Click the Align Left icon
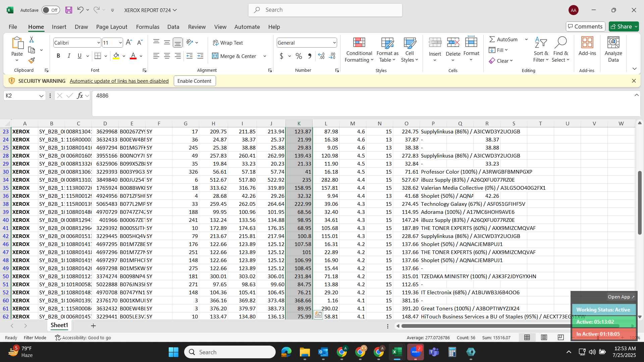The image size is (644, 362). (x=156, y=56)
